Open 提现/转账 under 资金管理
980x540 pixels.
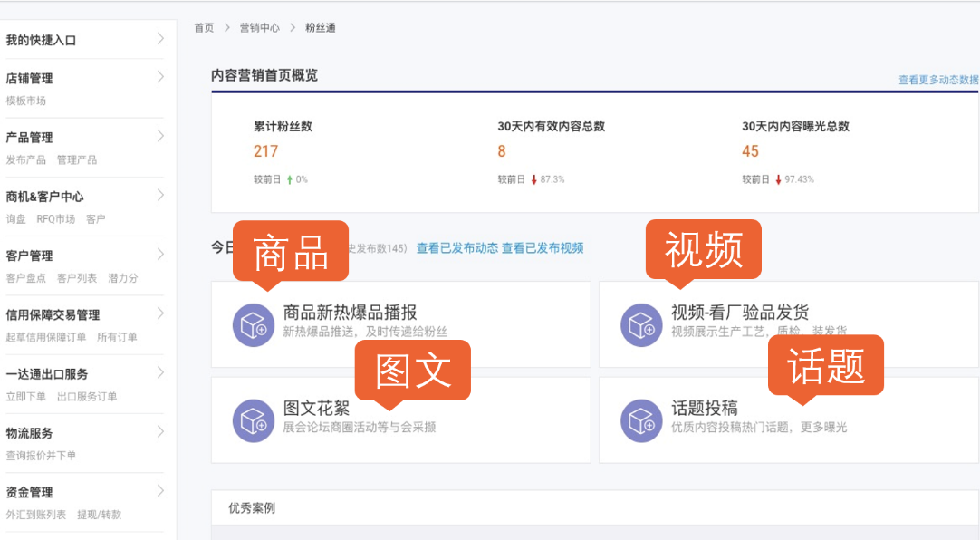click(x=99, y=515)
